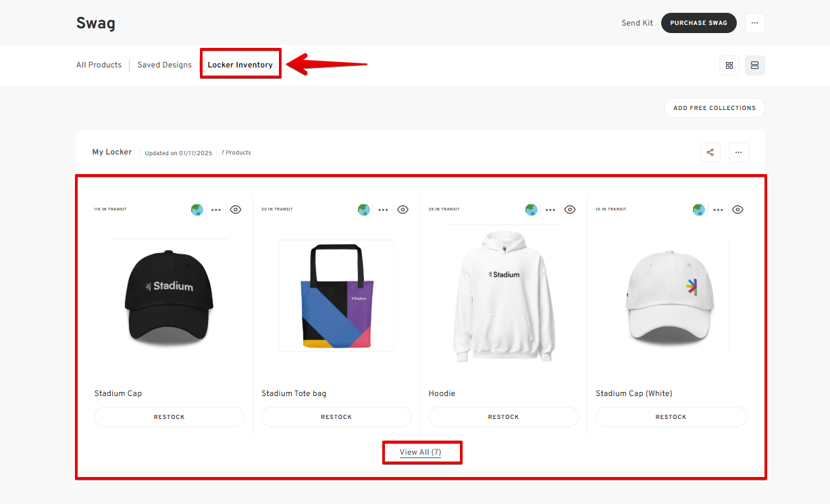Open the Saved Designs tab
This screenshot has height=504, width=830.
(164, 65)
